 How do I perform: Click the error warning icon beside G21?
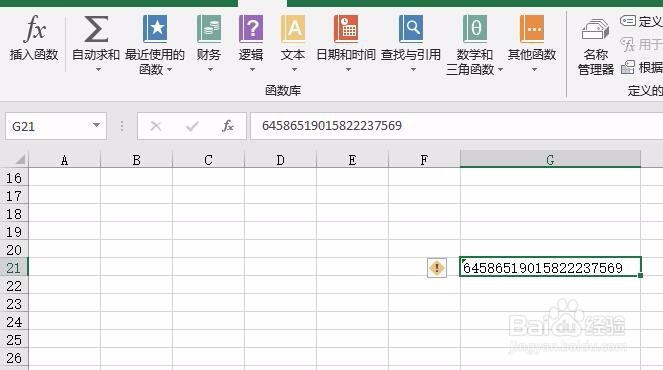click(x=437, y=268)
